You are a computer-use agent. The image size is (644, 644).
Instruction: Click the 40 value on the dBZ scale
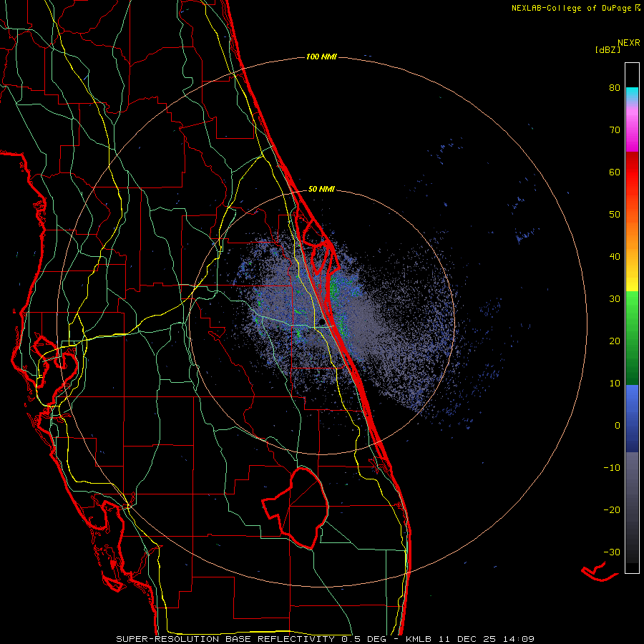point(615,257)
